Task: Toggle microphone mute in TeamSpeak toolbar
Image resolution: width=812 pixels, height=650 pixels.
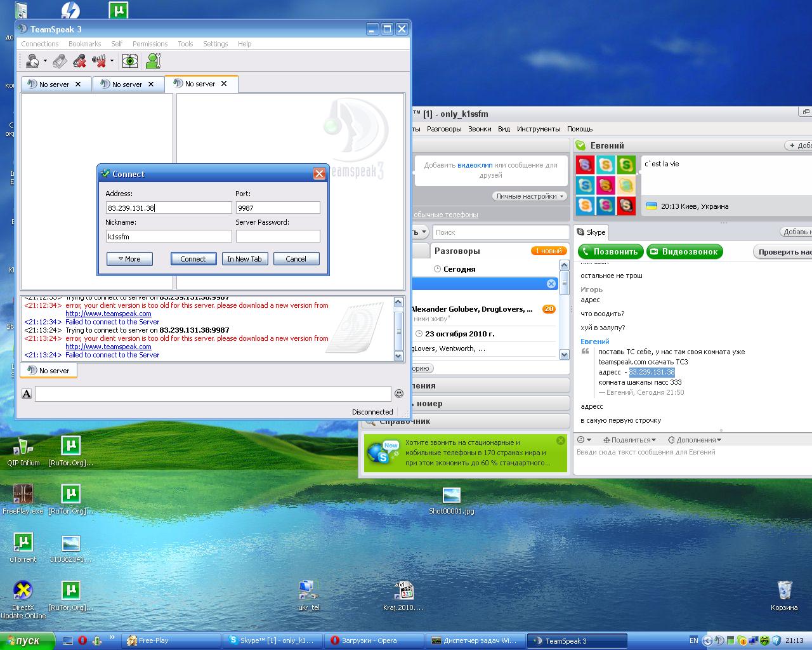Action: (79, 61)
